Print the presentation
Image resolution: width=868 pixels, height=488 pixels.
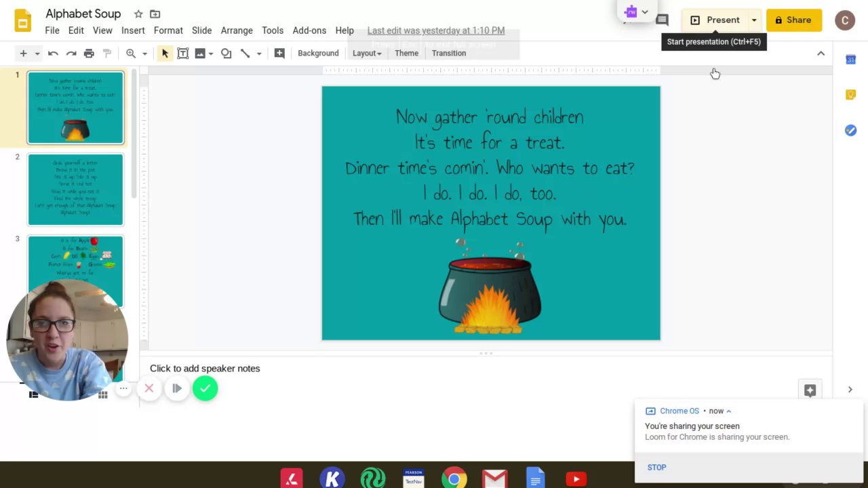(x=89, y=53)
